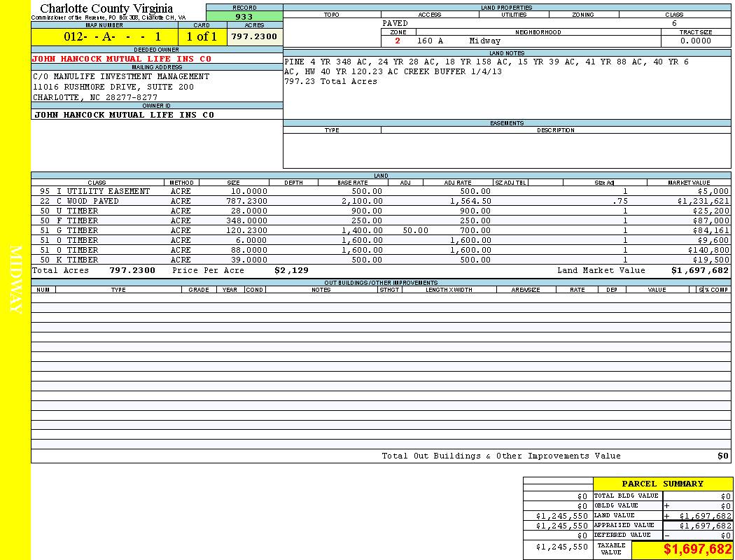Image resolution: width=735 pixels, height=560 pixels.
Task: Select the acres value 797.2300 in the header
Action: [254, 37]
